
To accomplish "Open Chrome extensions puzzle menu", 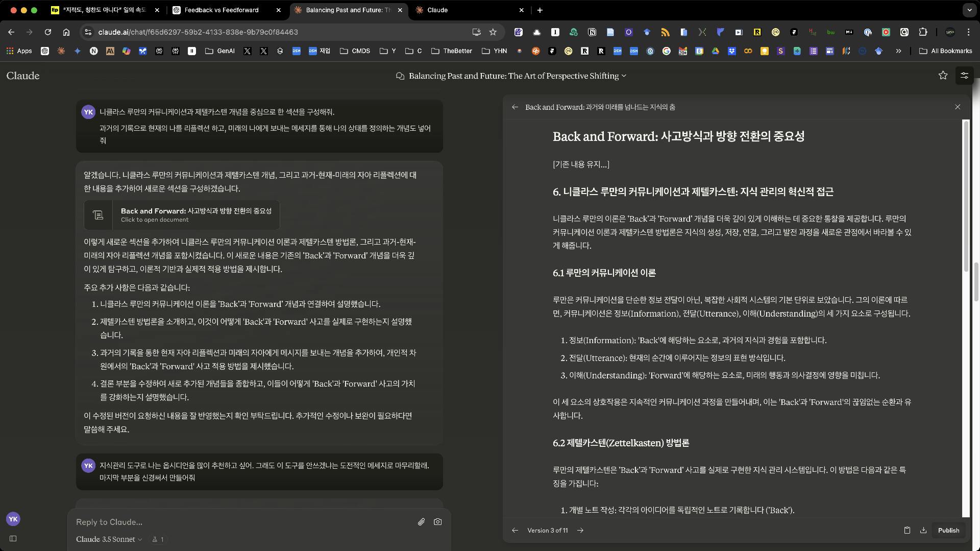I will 923,32.
